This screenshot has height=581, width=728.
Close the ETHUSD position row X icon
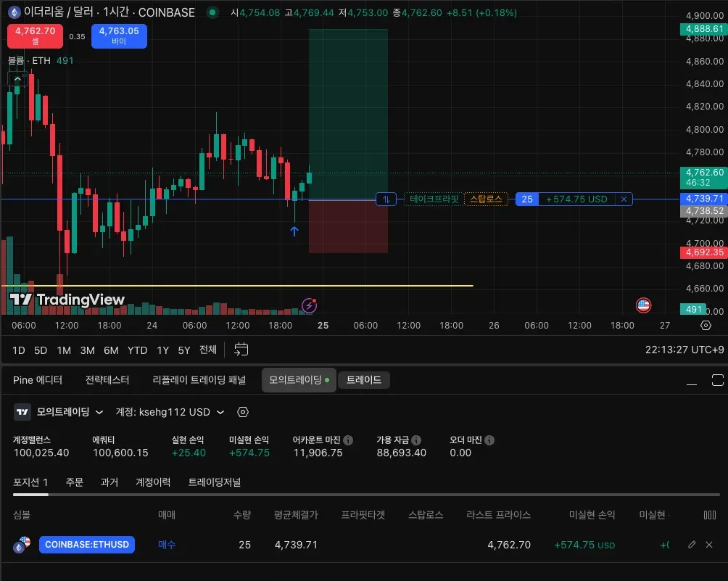click(709, 544)
